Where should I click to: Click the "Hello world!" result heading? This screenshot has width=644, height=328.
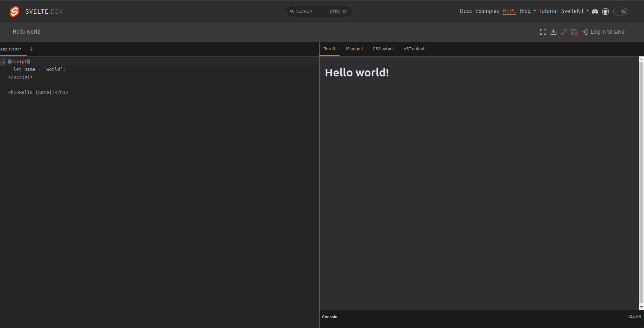(357, 73)
